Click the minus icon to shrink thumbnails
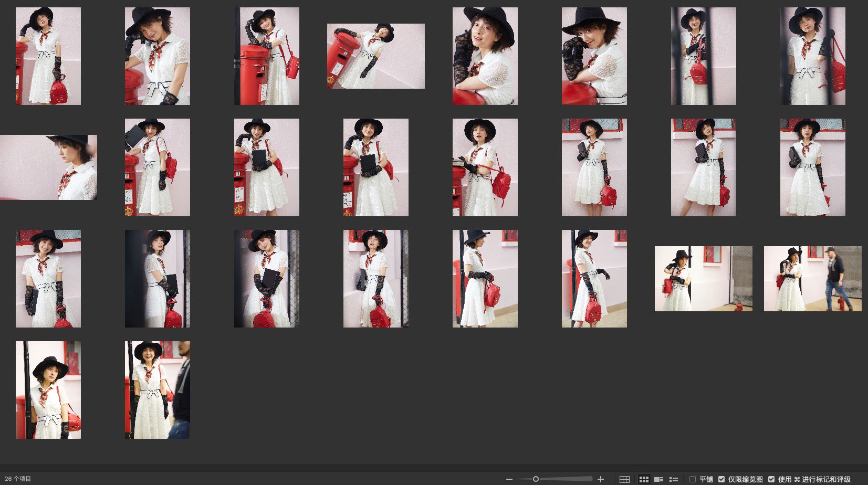 (509, 479)
